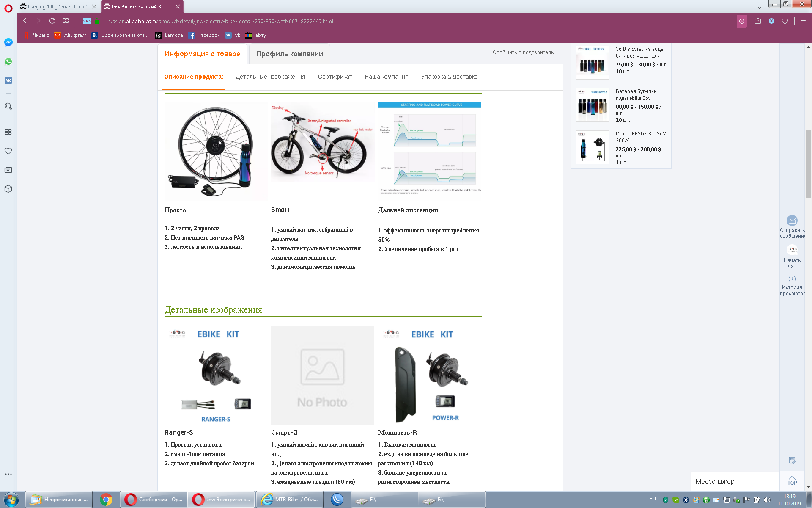Open WhatsApp in Opera sidebar
Screen dimensions: 812x508
pyautogui.click(x=8, y=61)
